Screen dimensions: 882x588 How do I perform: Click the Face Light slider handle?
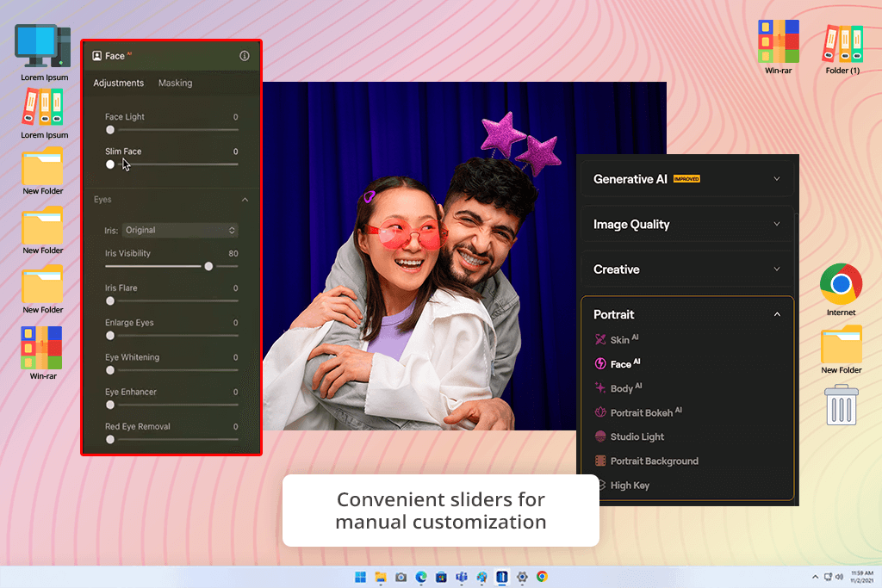(x=110, y=130)
